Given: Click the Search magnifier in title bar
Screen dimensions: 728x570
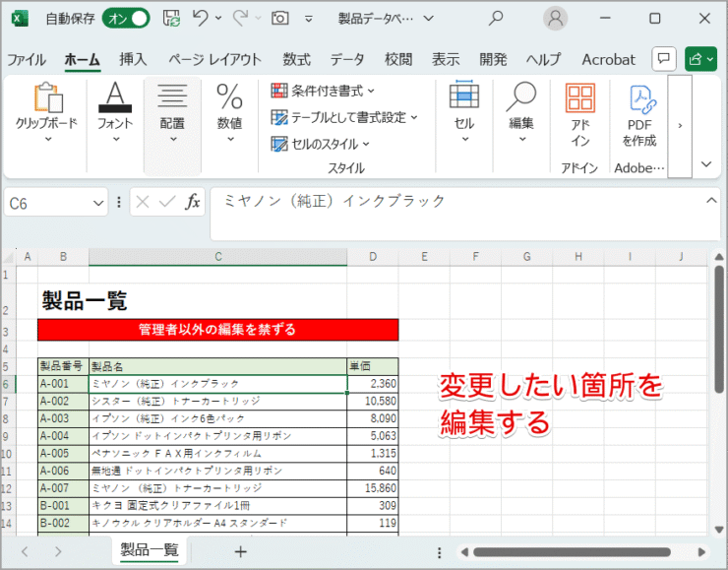Looking at the screenshot, I should [x=496, y=18].
